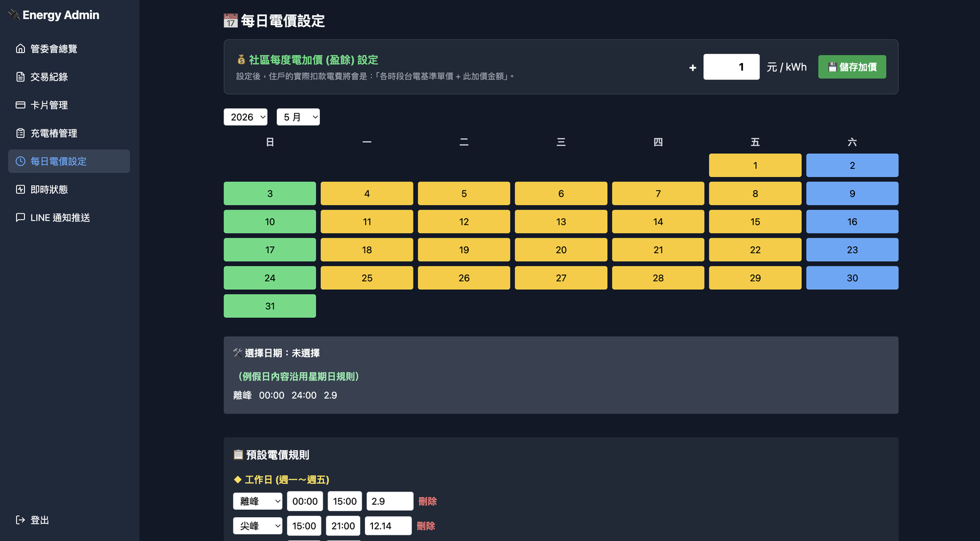Select calendar day 22
The height and width of the screenshot is (541, 980).
pyautogui.click(x=755, y=250)
